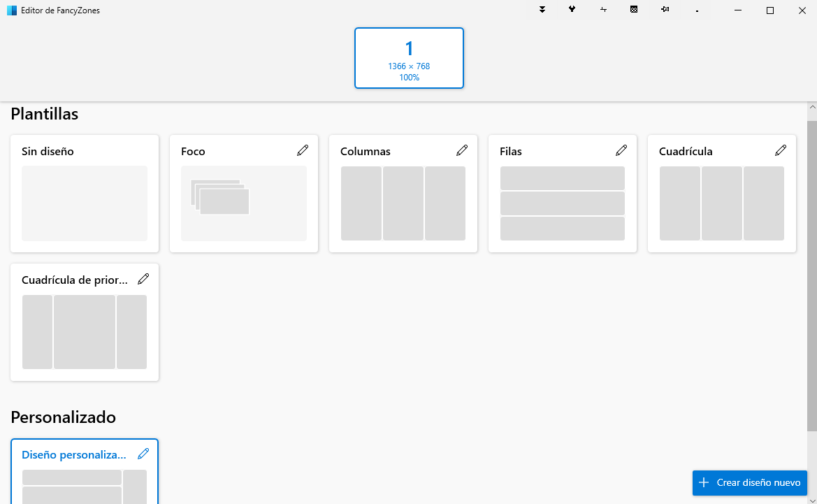Click the Cuadrícula edit pencil icon

point(780,150)
